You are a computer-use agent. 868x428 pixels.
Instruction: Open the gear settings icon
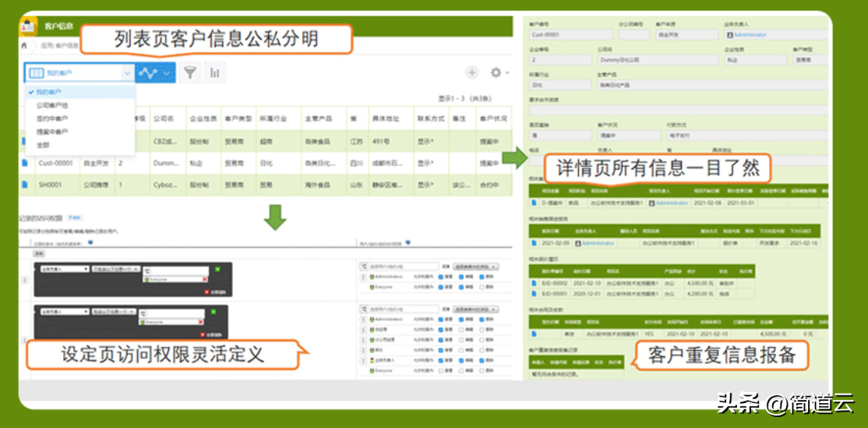(x=496, y=73)
